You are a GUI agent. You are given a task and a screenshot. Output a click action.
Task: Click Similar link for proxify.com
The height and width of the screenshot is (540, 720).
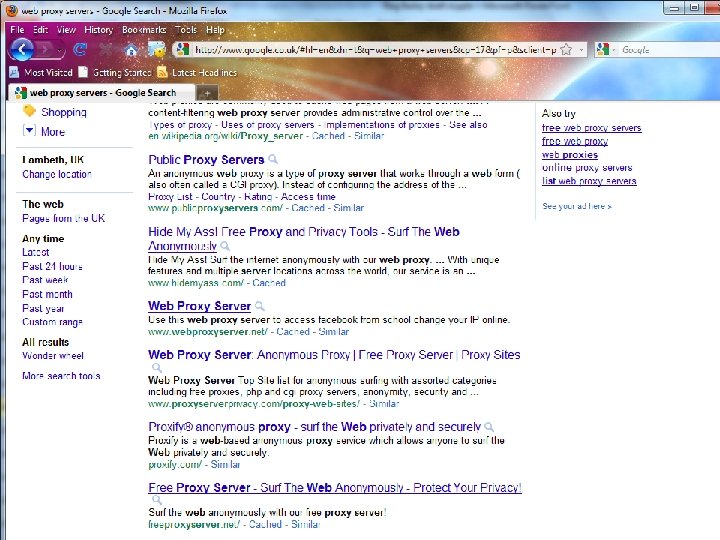pyautogui.click(x=225, y=465)
